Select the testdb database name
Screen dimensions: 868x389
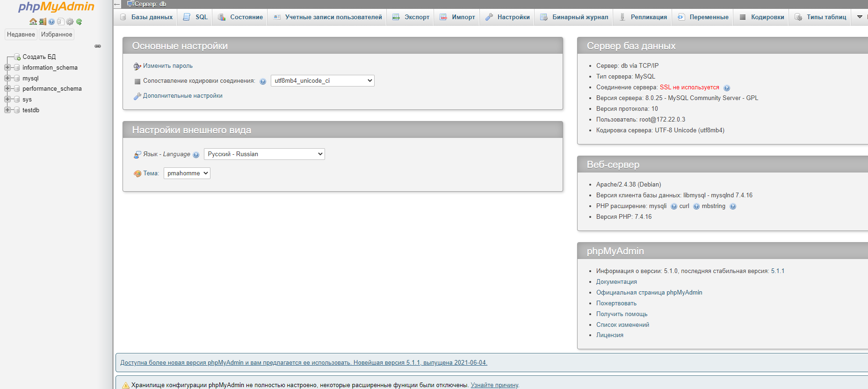(31, 110)
